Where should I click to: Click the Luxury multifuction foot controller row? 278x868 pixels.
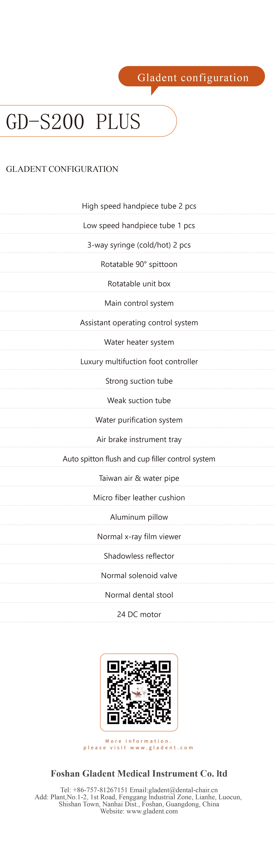(x=139, y=361)
